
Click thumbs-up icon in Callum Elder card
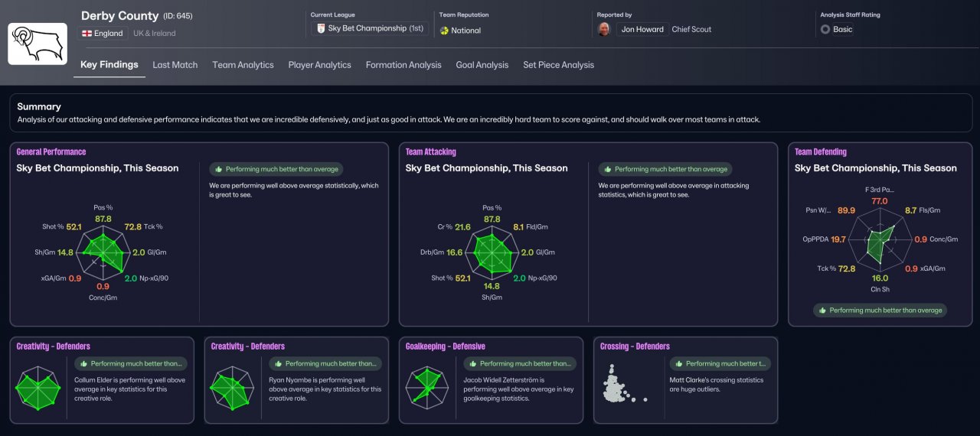click(x=84, y=363)
